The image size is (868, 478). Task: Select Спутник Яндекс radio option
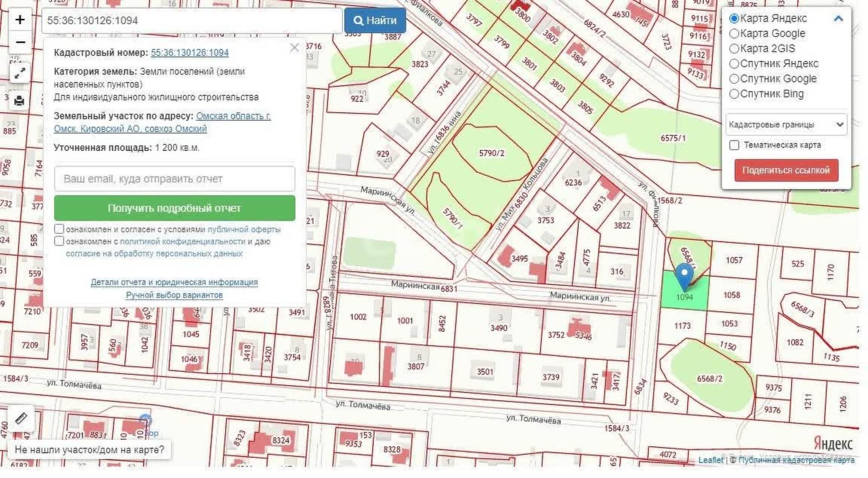[x=734, y=64]
